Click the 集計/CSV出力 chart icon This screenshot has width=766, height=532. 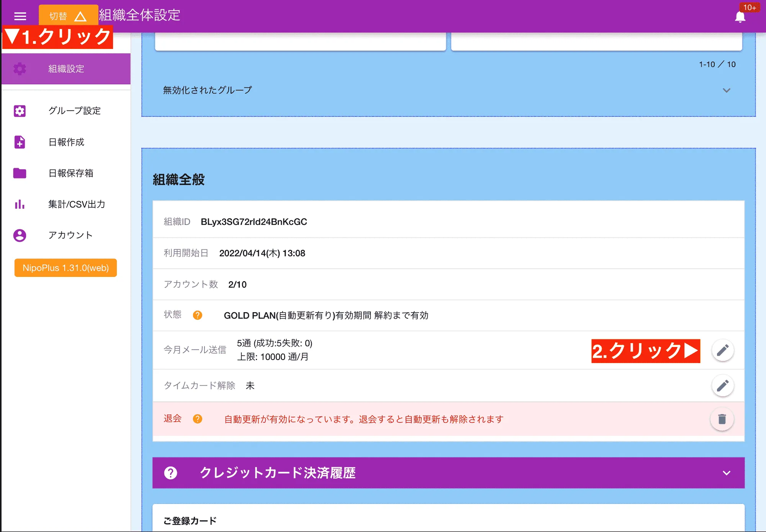tap(19, 204)
